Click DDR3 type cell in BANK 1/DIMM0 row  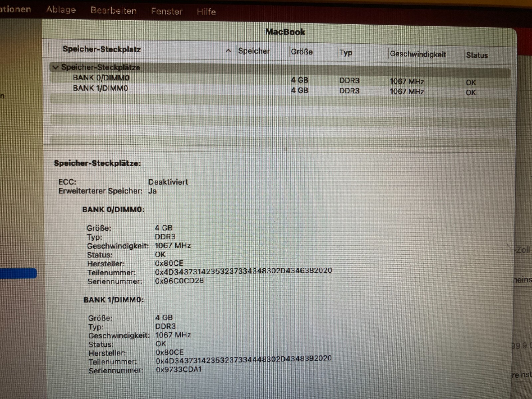pos(349,91)
